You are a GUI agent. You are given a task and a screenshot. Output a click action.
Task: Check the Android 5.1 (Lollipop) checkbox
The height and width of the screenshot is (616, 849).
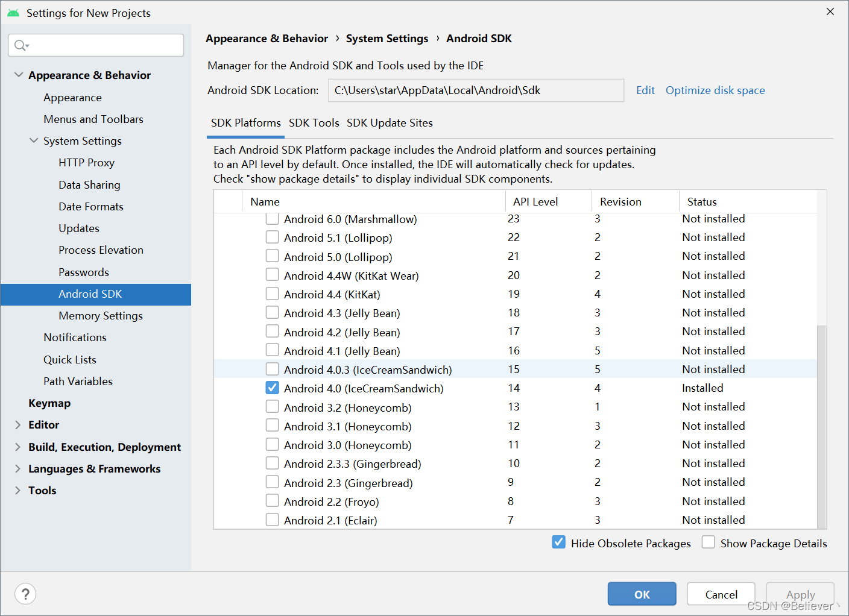(x=273, y=237)
